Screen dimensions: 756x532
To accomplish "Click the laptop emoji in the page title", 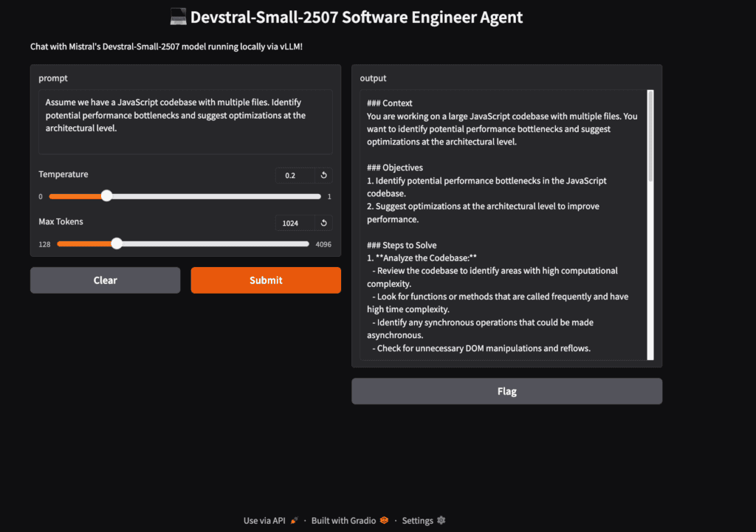I will (x=179, y=17).
